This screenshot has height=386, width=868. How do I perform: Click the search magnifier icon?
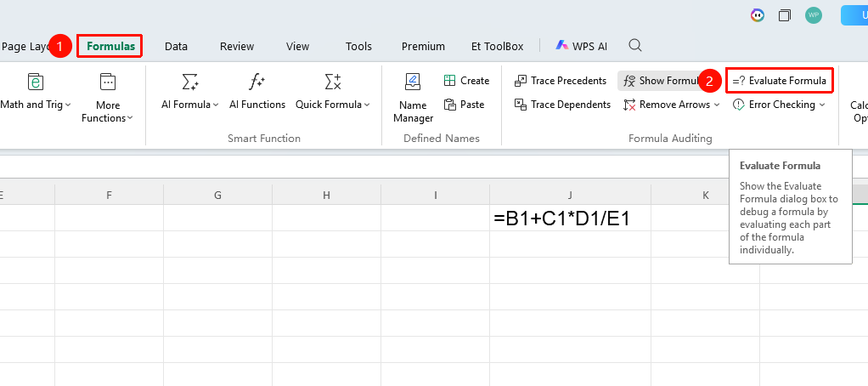pyautogui.click(x=635, y=45)
